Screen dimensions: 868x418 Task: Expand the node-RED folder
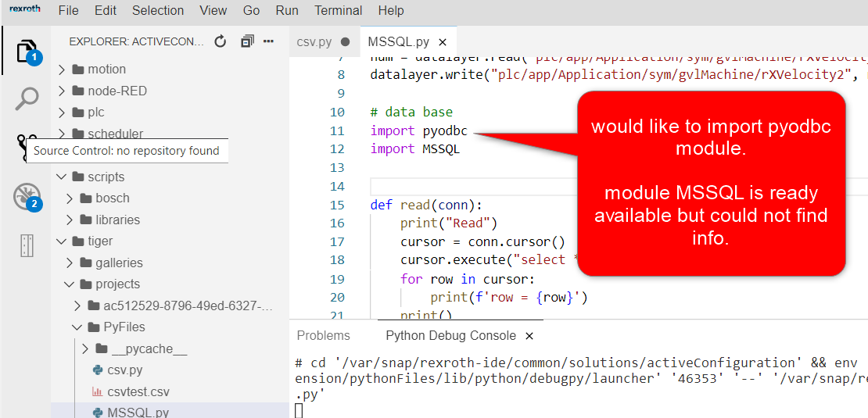click(117, 91)
